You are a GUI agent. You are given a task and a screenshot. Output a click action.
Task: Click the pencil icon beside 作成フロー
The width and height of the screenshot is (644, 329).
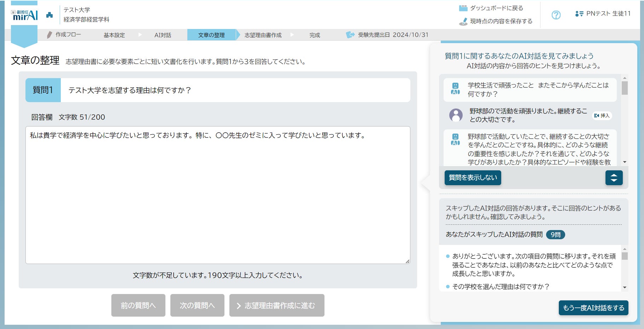point(49,35)
